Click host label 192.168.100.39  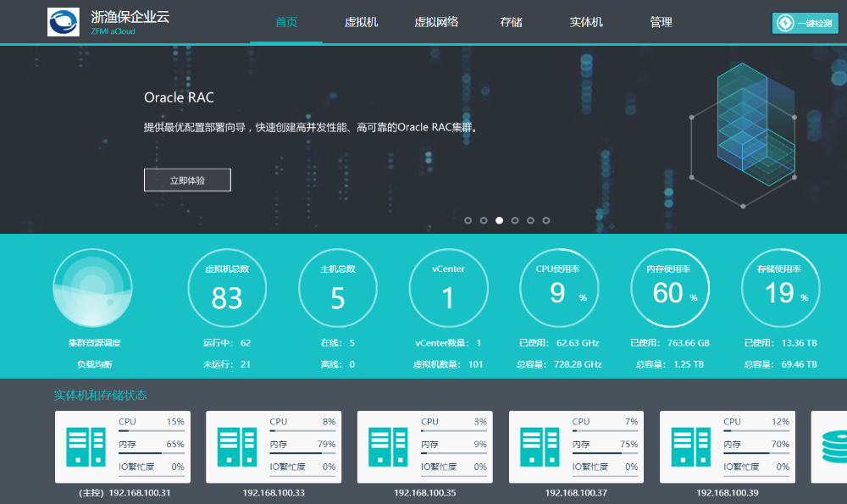point(727,493)
